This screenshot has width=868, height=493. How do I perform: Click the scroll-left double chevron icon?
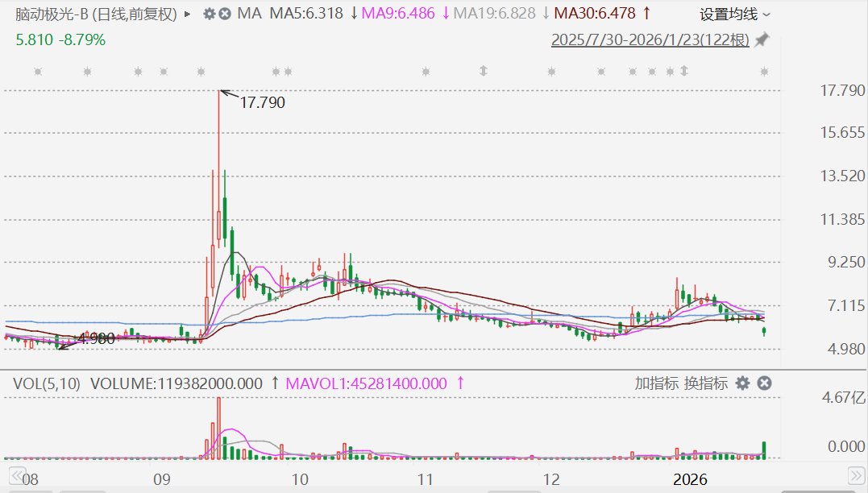point(17,475)
